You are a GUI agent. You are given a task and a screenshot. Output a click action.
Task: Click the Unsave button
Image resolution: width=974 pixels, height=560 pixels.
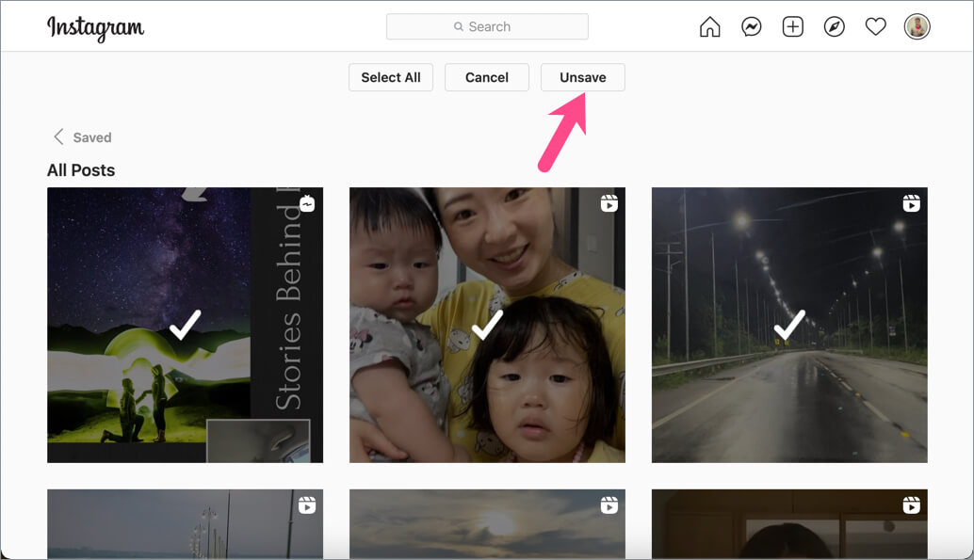pos(583,77)
